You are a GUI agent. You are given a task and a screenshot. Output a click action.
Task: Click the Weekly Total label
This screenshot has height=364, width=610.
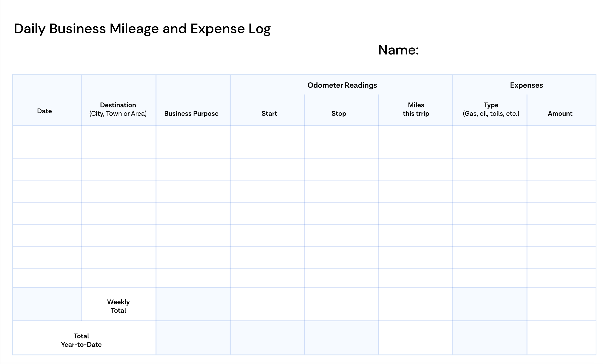point(118,306)
